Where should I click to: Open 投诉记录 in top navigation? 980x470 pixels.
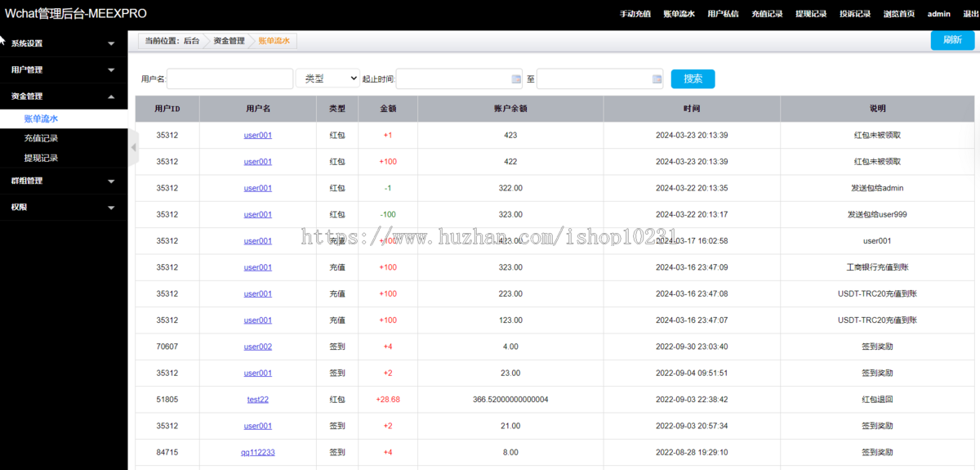click(x=855, y=14)
